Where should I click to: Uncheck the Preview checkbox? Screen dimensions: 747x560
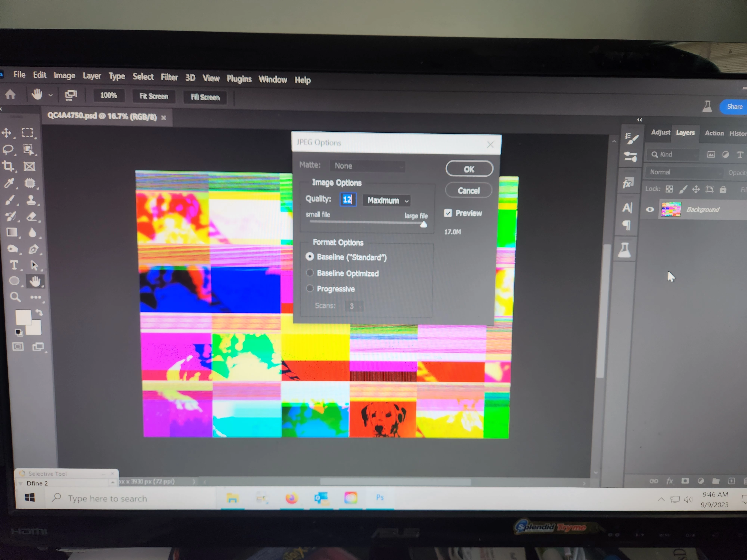pos(448,213)
